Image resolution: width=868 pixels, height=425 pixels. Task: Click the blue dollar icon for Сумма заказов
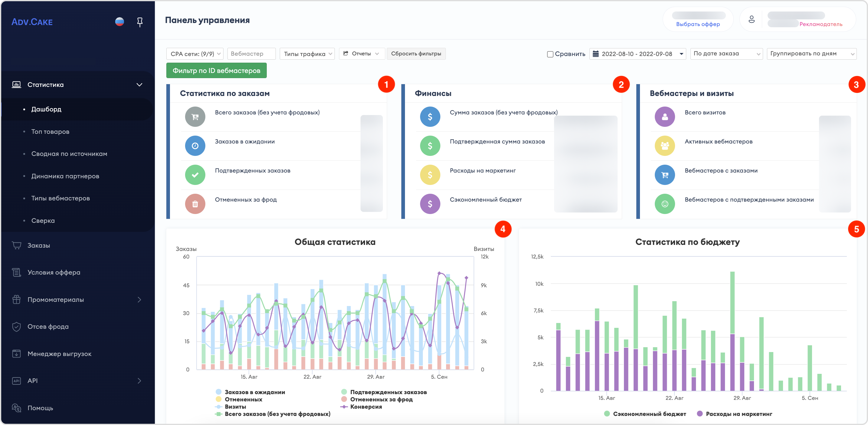pos(430,117)
